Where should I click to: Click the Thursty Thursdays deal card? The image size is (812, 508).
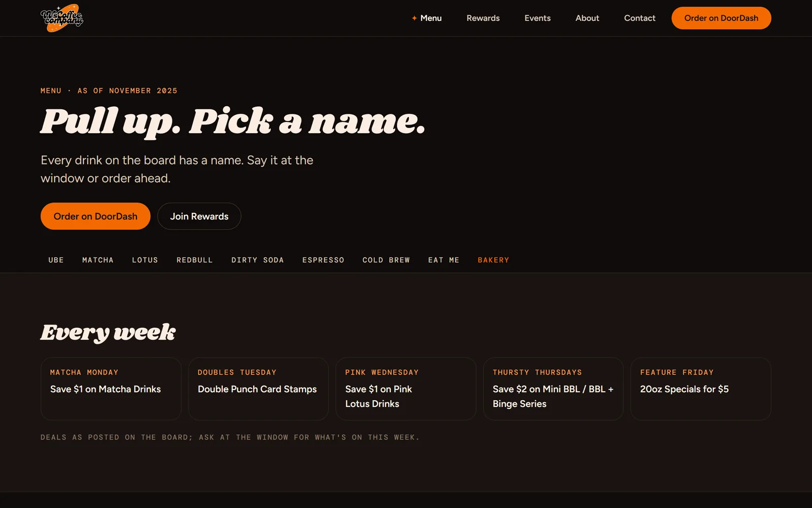click(x=553, y=389)
